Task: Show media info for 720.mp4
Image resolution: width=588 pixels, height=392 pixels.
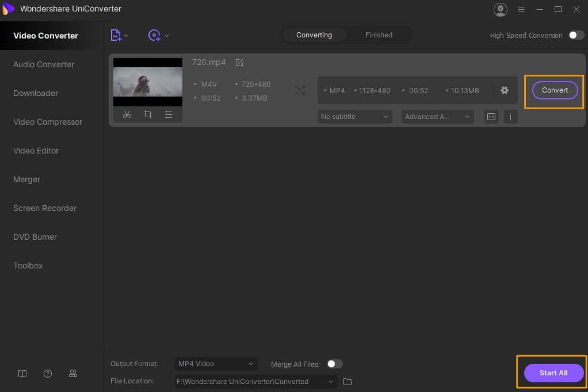Action: coord(510,117)
